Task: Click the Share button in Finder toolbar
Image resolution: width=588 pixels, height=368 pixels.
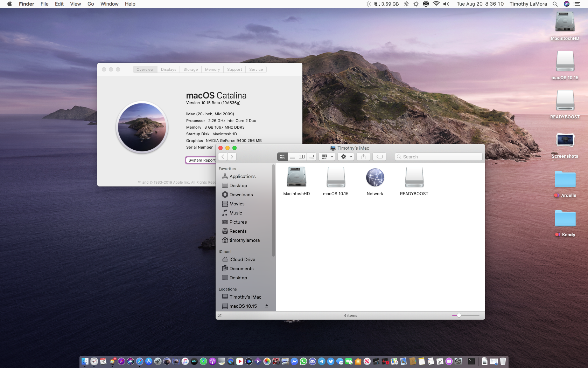Action: click(363, 157)
